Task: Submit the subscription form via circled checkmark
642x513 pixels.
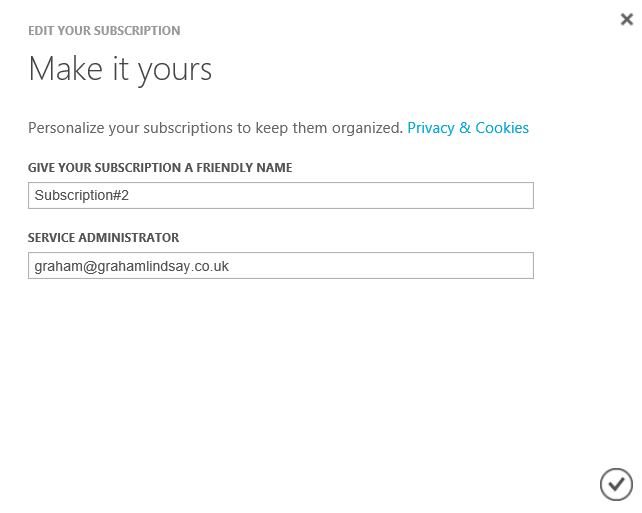Action: [616, 484]
